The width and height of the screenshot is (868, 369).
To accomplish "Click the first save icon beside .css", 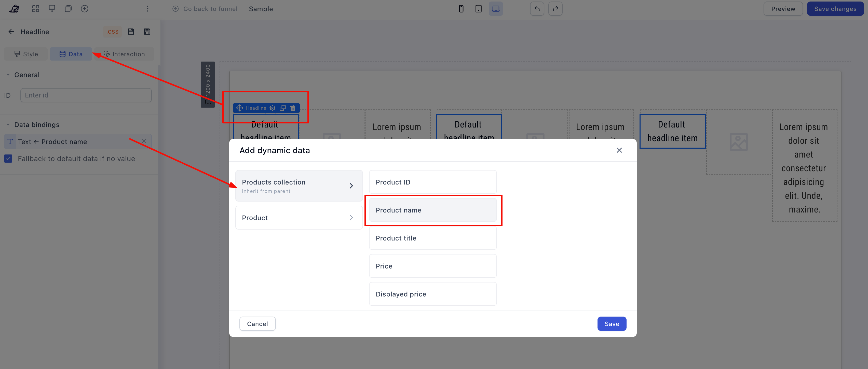I will [x=131, y=32].
